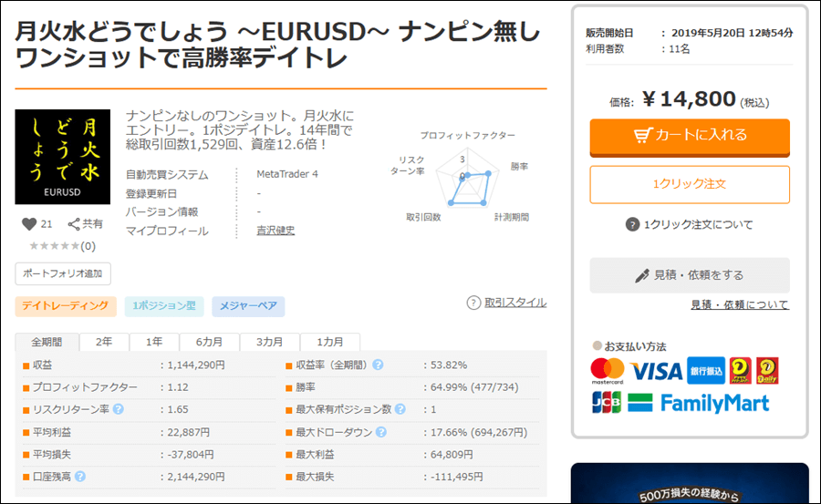This screenshot has width=821, height=504.
Task: Click the five-star rating area
Action: (x=53, y=246)
